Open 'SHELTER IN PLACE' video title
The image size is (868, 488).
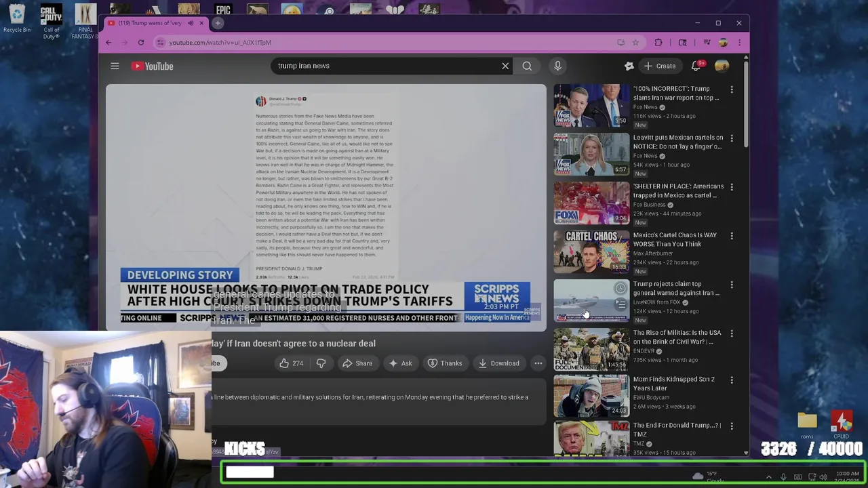[x=678, y=190]
